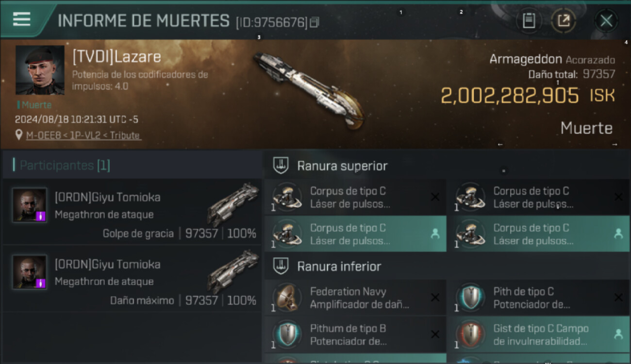Open Lazare's pilot portrait
The image size is (631, 364).
coord(40,70)
